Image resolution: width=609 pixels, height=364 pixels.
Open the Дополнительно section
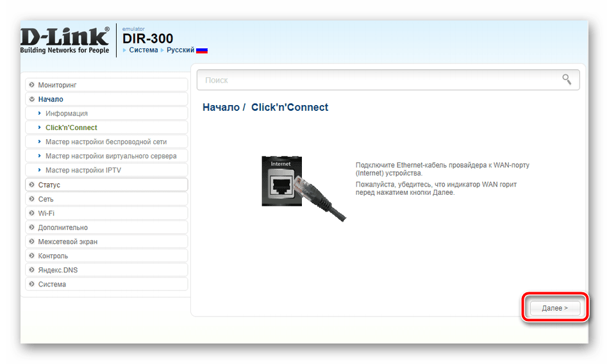click(x=106, y=227)
